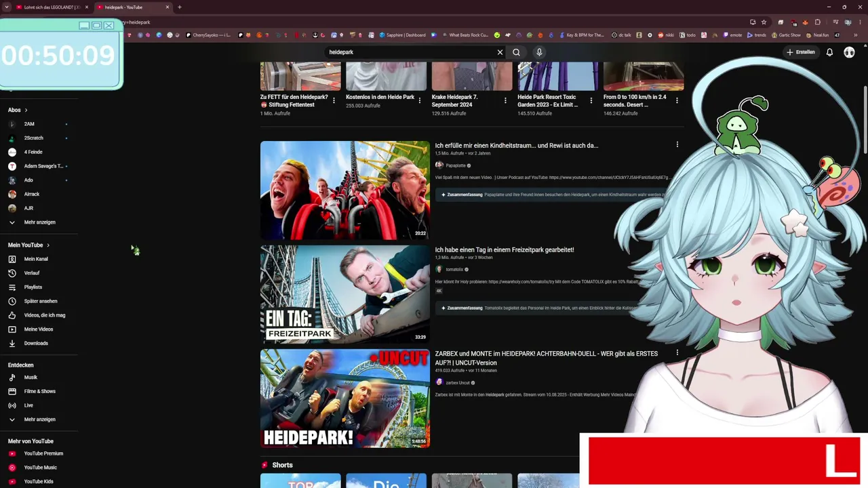868x488 pixels.
Task: Open title Ich erfülle mir einen Kindheitstraum
Action: pos(516,146)
